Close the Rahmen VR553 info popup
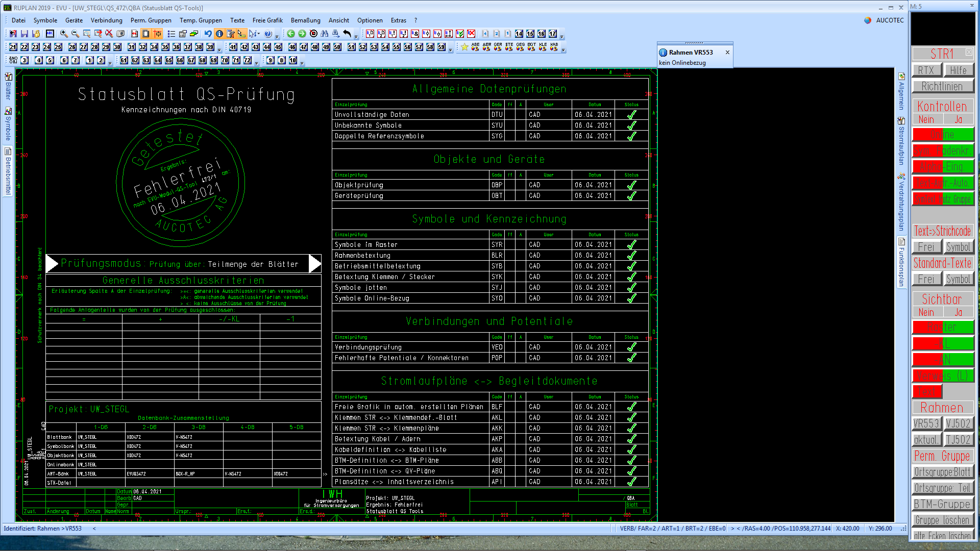980x551 pixels. coord(727,53)
